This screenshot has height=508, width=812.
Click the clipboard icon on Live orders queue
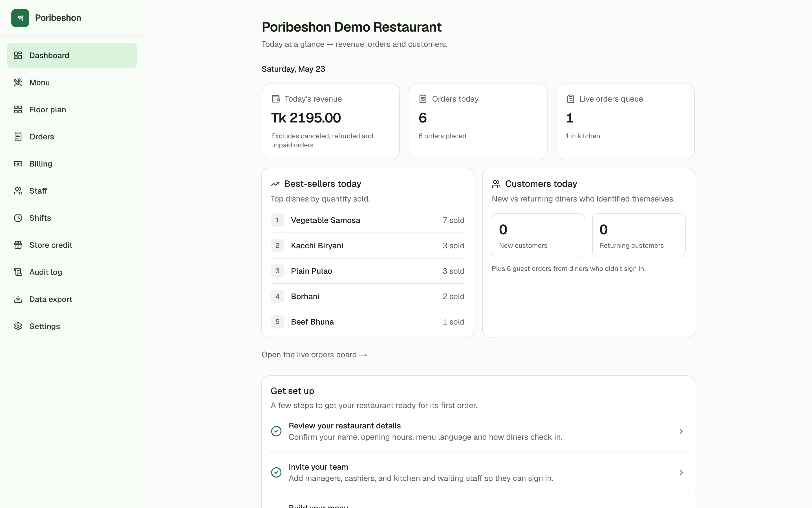pos(570,99)
